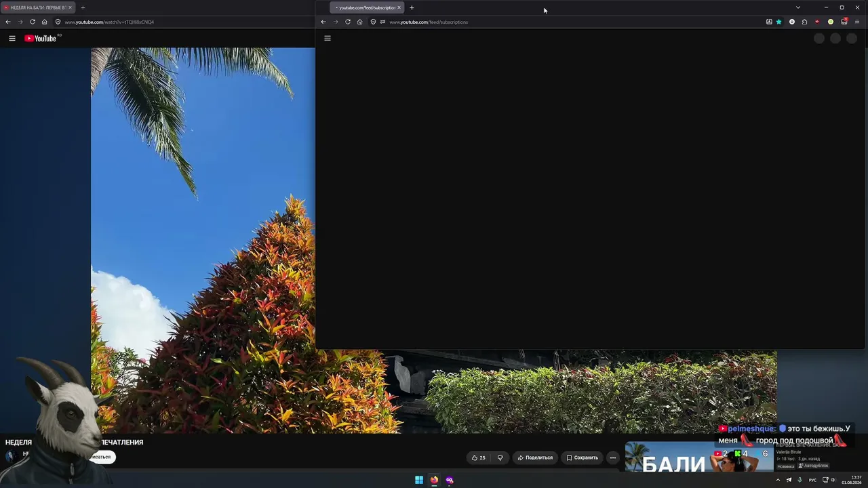Open the Windows Start menu
The height and width of the screenshot is (488, 868).
[x=419, y=480]
